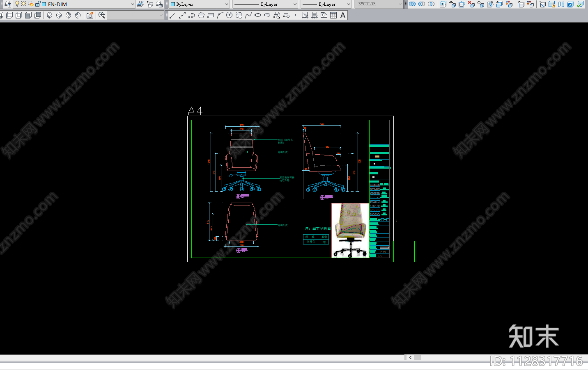Click the Union solid editing icon
The width and height of the screenshot is (588, 377).
(412, 4)
